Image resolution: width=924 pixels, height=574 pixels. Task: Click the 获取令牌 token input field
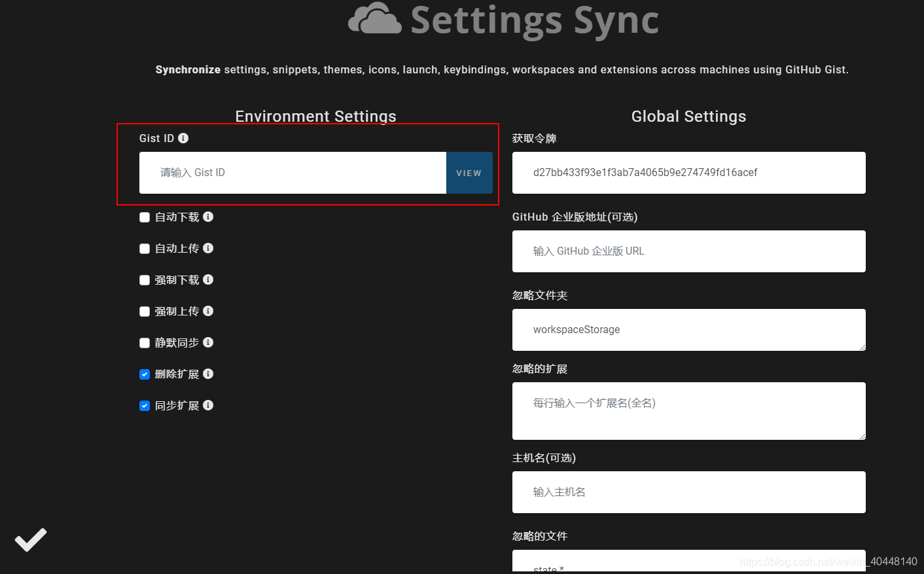(x=689, y=173)
